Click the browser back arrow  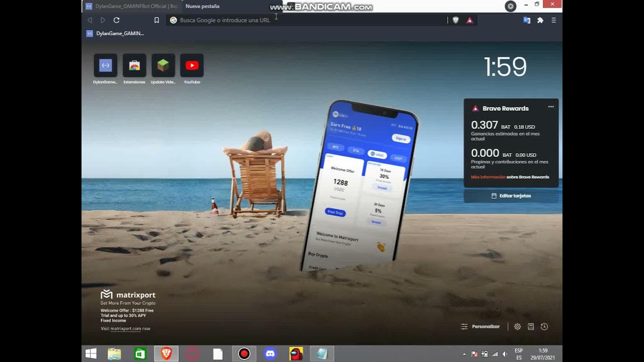pyautogui.click(x=90, y=20)
